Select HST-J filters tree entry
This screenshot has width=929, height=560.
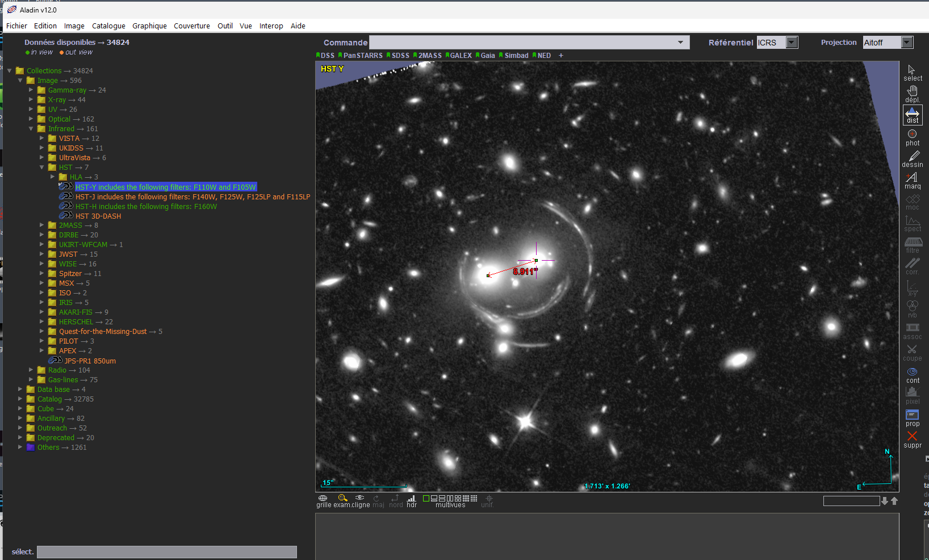coord(193,197)
